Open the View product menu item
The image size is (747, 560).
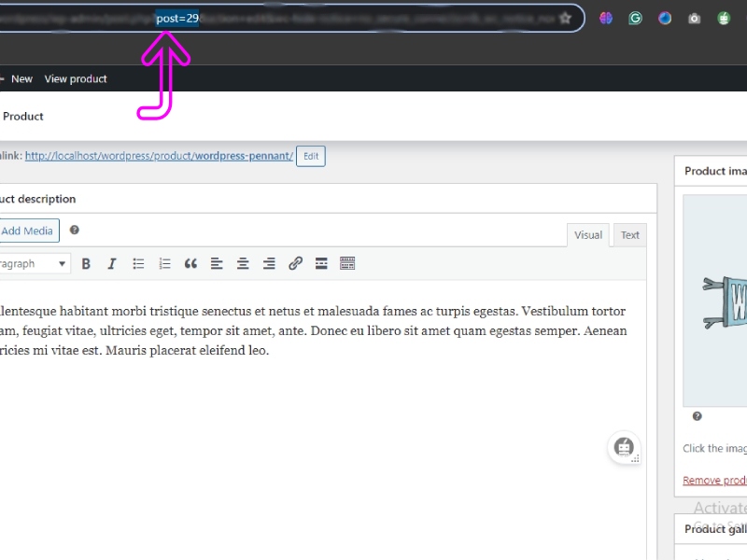(76, 78)
